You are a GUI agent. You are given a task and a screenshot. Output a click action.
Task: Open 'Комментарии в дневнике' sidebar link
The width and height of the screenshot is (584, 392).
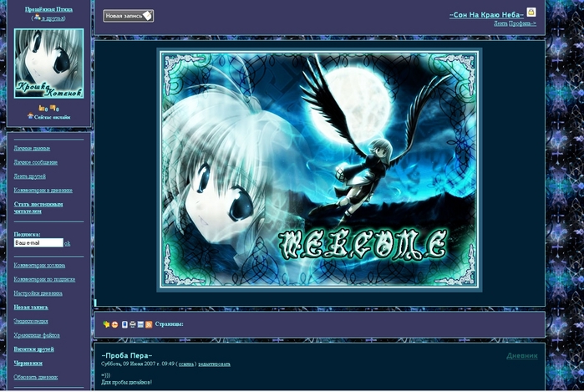[x=43, y=191]
